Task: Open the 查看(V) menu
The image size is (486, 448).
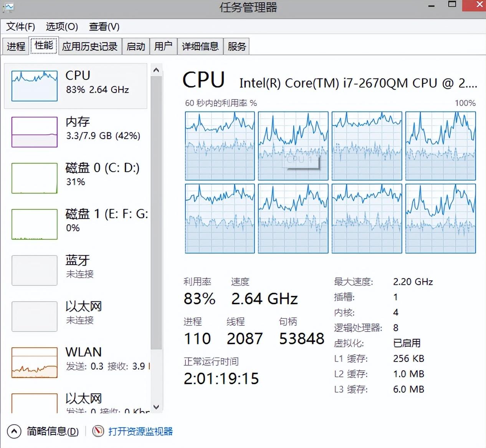Action: tap(104, 27)
